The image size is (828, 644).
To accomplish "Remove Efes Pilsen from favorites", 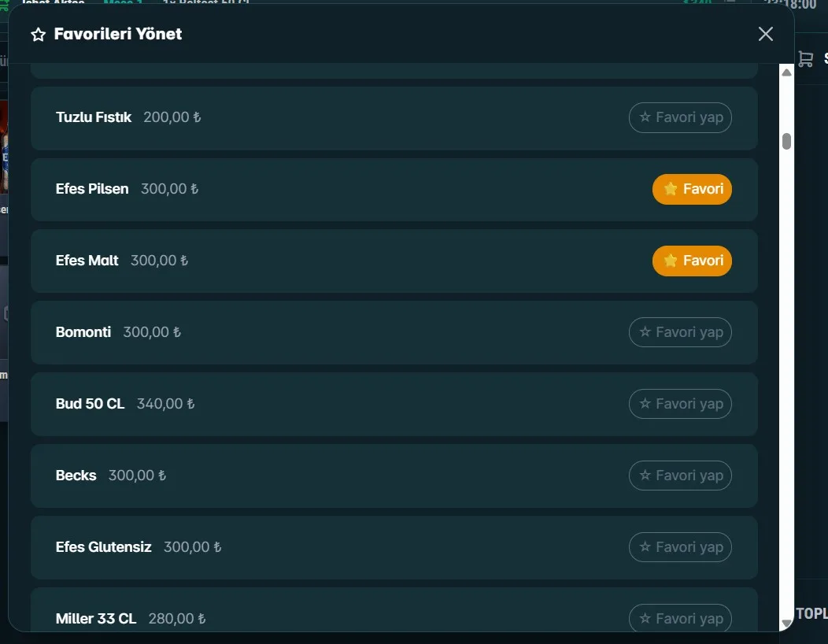I will click(692, 189).
